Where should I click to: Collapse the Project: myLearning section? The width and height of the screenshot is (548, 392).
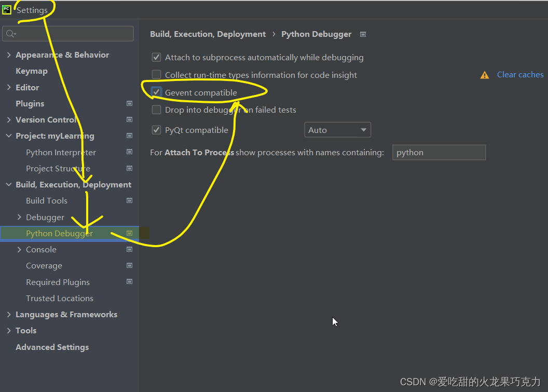(9, 136)
